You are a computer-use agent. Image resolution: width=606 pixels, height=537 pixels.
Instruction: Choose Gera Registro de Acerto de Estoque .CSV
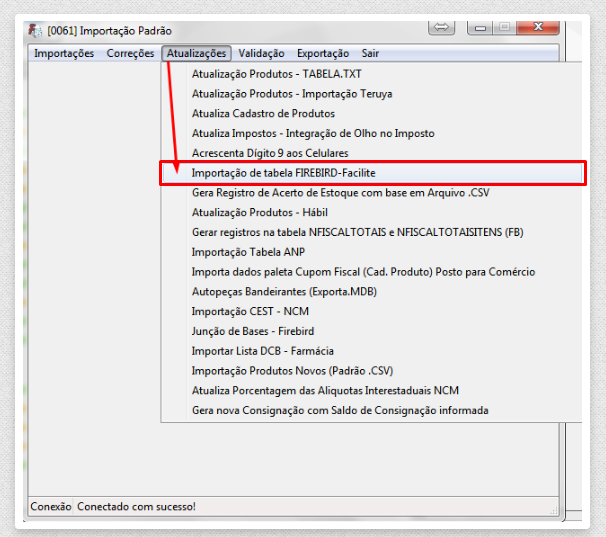coord(371,193)
